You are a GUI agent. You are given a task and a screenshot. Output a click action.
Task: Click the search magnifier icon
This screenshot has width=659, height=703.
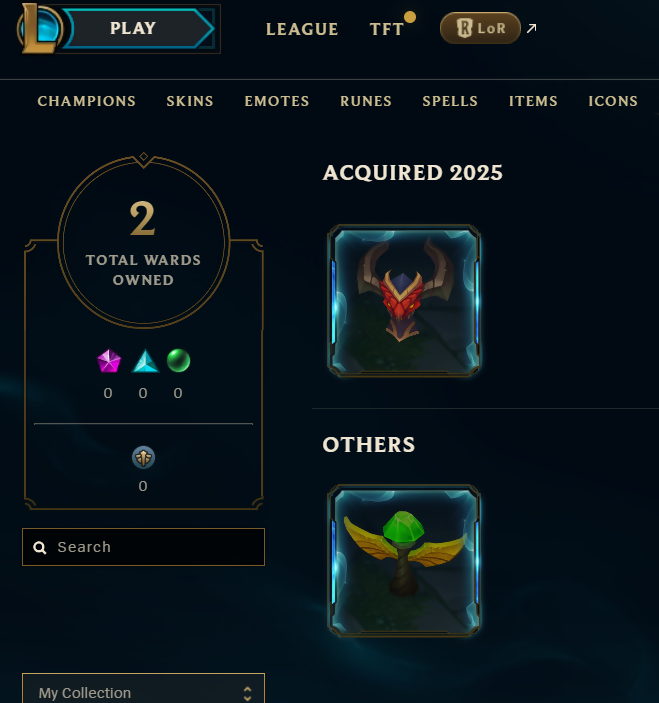tap(40, 547)
